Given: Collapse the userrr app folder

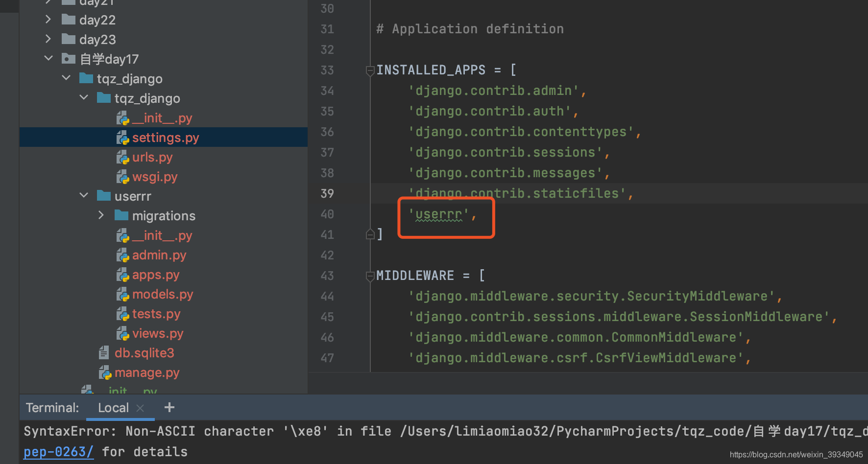Looking at the screenshot, I should (84, 195).
